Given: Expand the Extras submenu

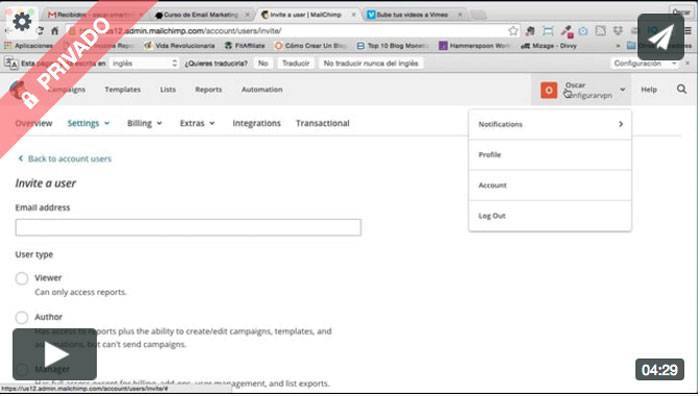Looking at the screenshot, I should tap(197, 123).
